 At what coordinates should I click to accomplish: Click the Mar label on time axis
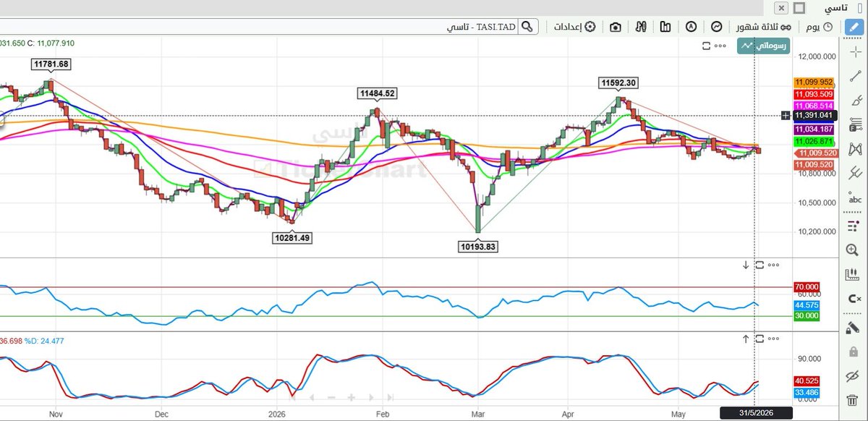click(x=477, y=414)
